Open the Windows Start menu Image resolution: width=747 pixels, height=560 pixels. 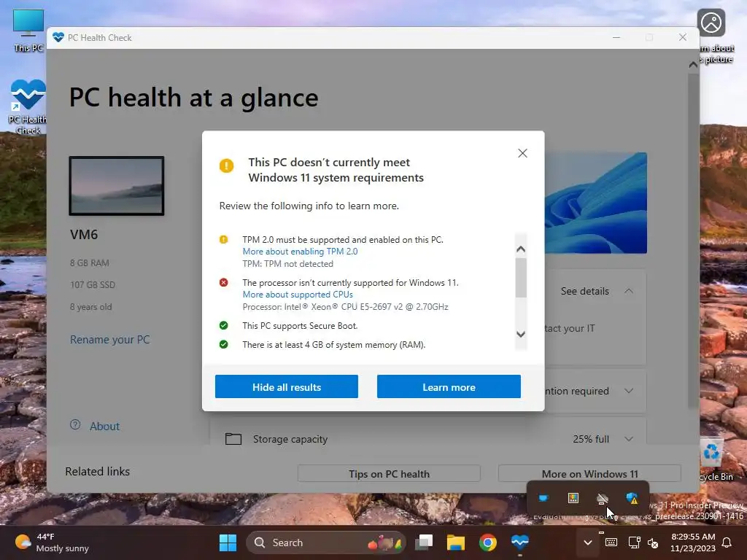tap(228, 542)
